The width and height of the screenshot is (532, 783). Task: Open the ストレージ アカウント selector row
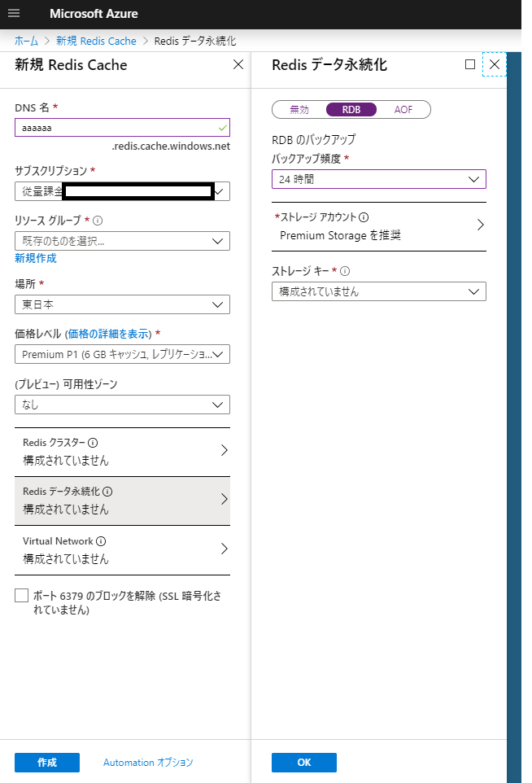[379, 226]
